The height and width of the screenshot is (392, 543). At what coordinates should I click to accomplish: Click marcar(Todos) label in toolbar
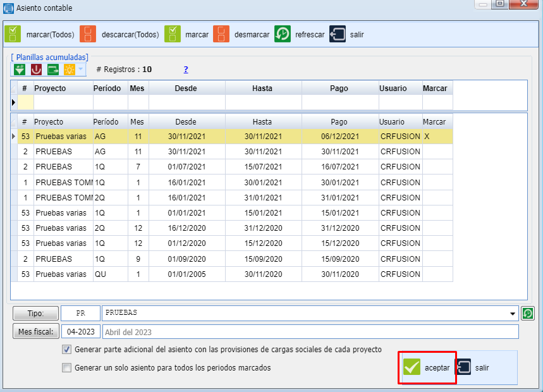click(x=50, y=35)
